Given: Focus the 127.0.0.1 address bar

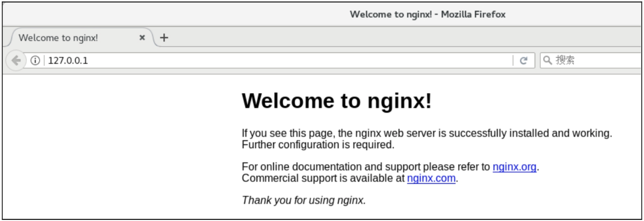Looking at the screenshot, I should (x=279, y=61).
